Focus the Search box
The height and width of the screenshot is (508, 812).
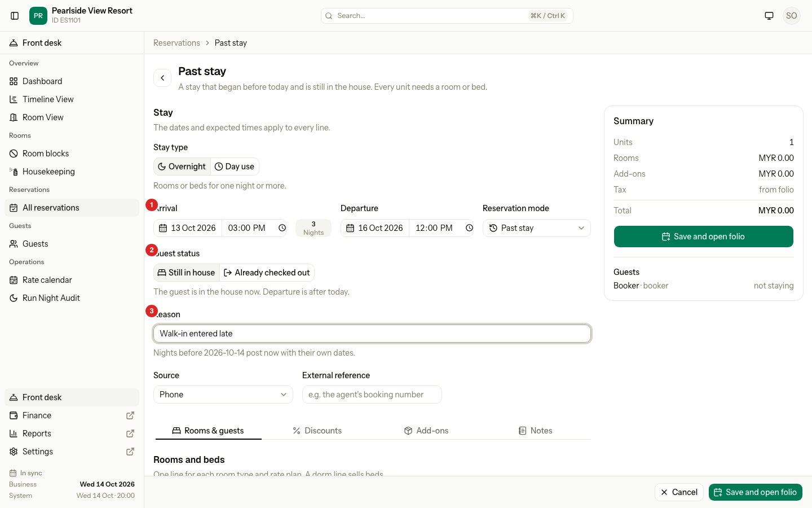click(x=447, y=16)
